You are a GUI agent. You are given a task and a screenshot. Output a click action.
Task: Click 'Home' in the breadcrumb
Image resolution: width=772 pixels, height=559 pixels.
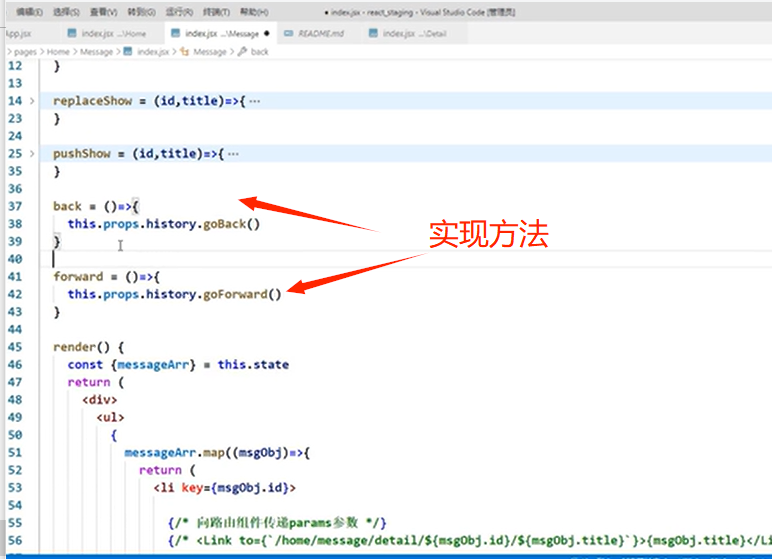(58, 52)
